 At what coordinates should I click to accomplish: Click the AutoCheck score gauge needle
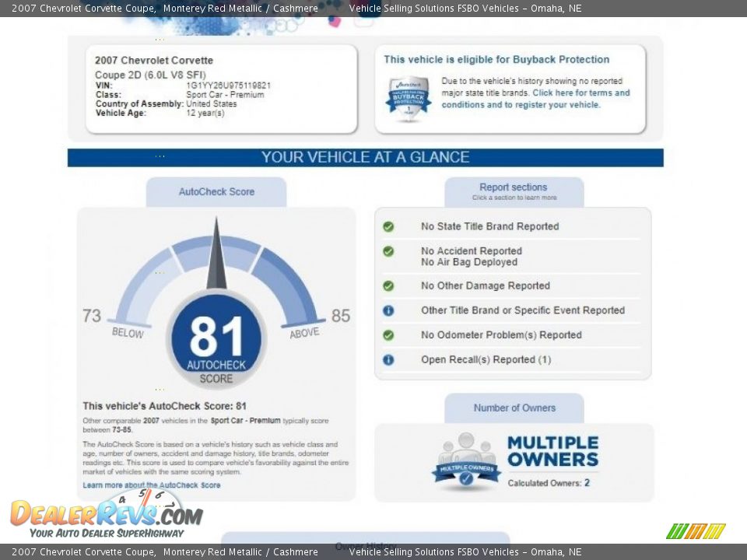pos(216,254)
